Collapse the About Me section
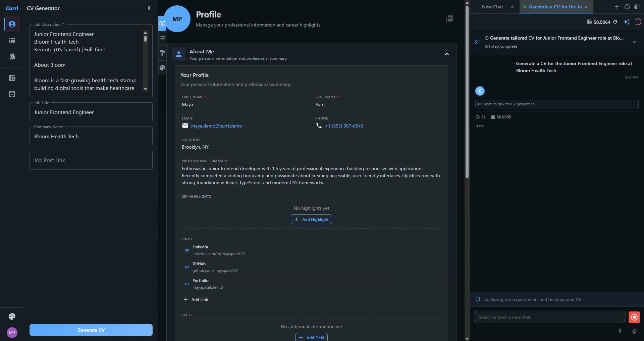This screenshot has width=644, height=341. coord(446,54)
